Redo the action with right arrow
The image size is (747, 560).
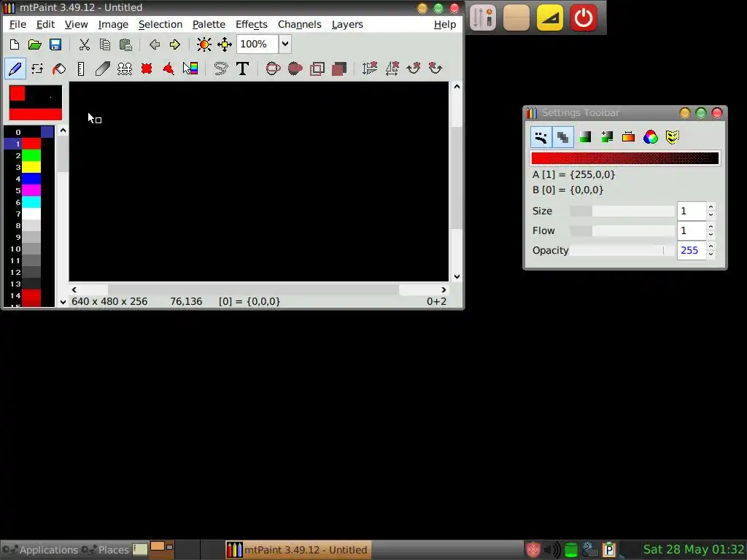[175, 44]
